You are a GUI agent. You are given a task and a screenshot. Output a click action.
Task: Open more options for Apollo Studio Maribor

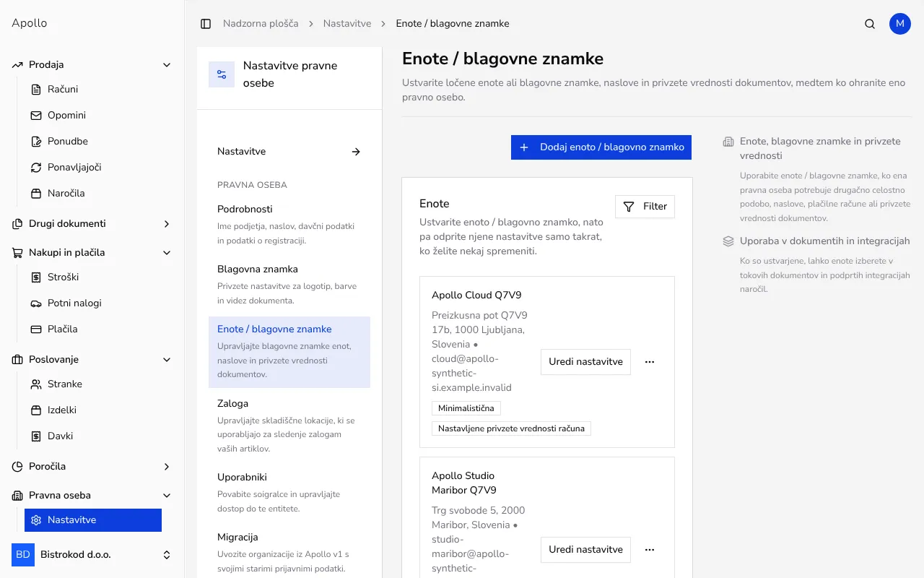pos(650,550)
